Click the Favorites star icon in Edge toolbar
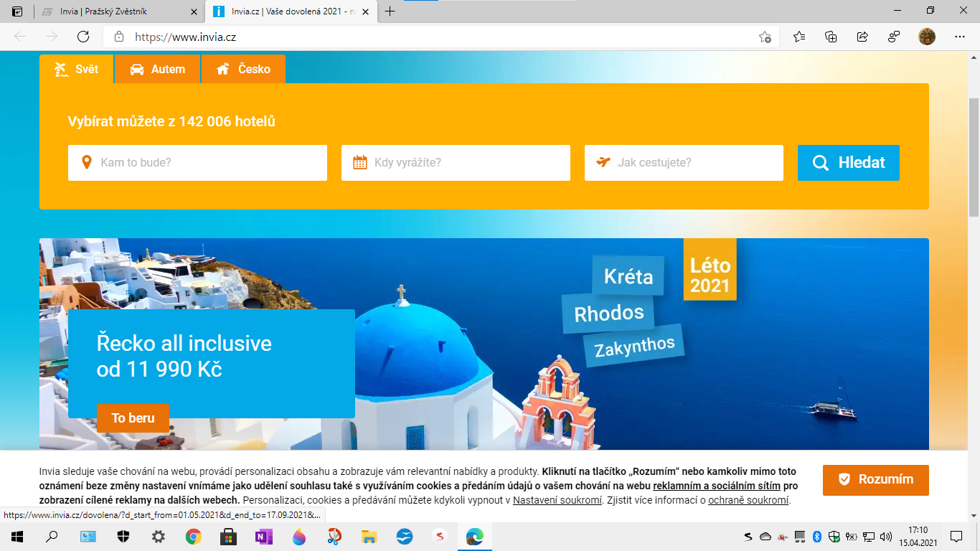 [x=799, y=36]
